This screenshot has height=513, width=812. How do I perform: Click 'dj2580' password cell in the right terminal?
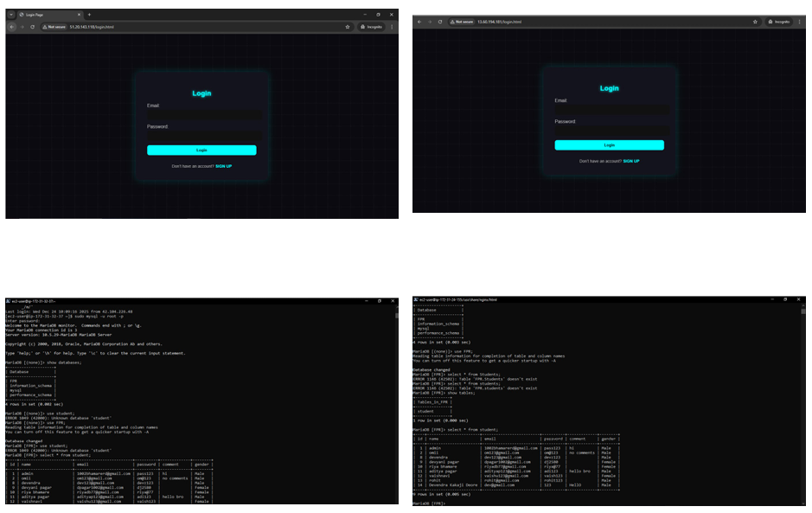(x=551, y=462)
